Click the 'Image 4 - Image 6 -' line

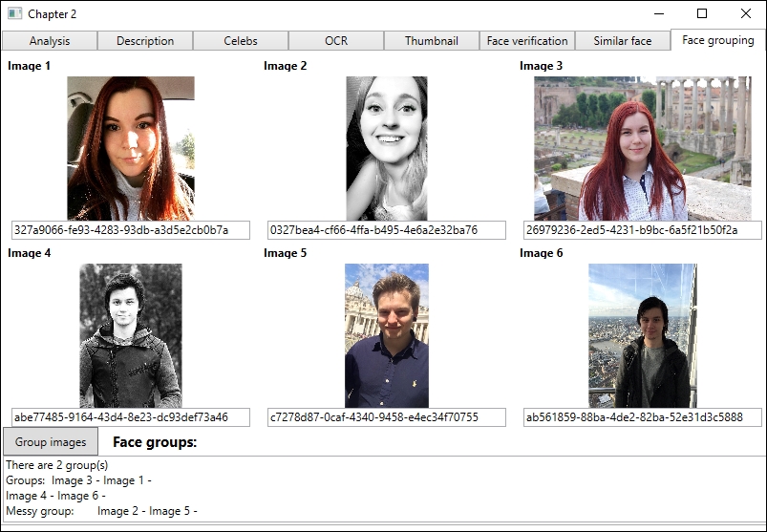(x=55, y=496)
